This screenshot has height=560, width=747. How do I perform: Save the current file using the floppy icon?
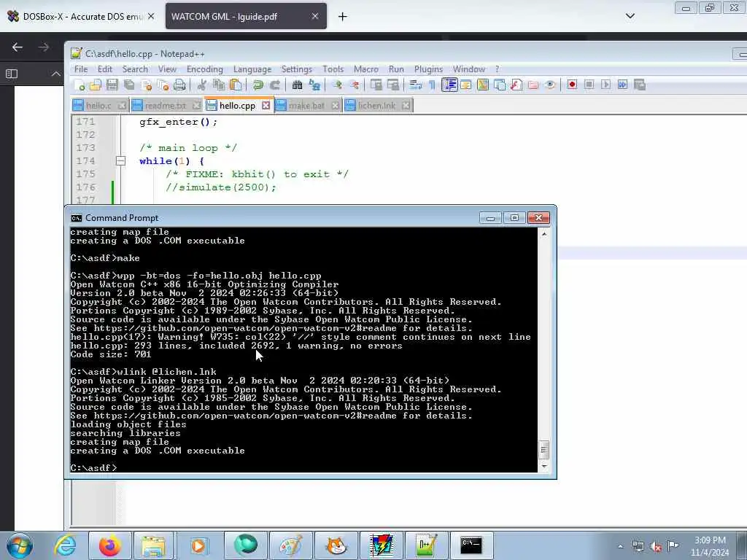click(112, 85)
